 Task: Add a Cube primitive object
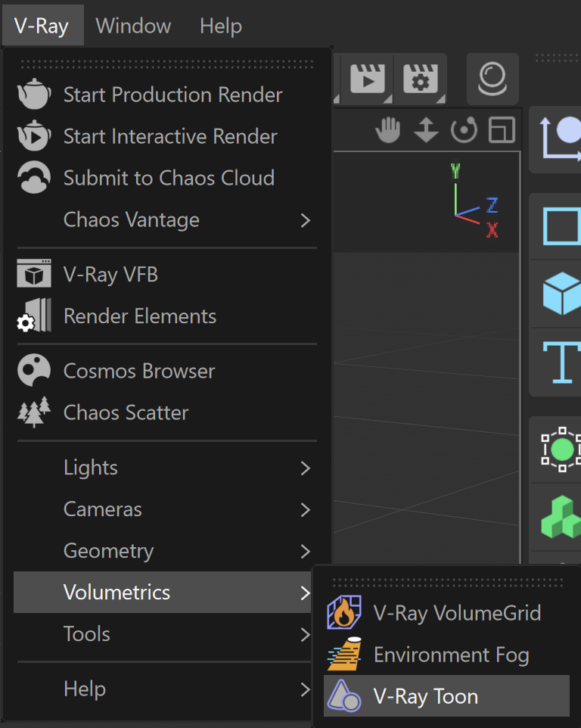coord(561,294)
